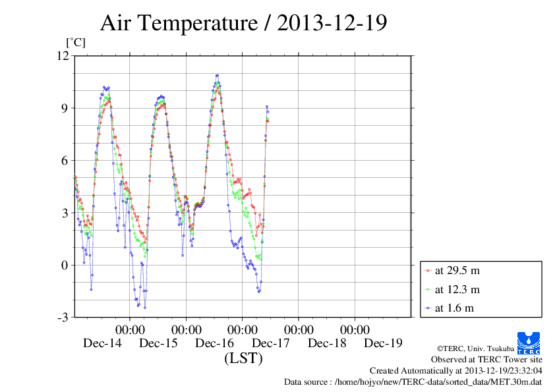Click the TERC logo icon
555x392 pixels.
(x=529, y=343)
